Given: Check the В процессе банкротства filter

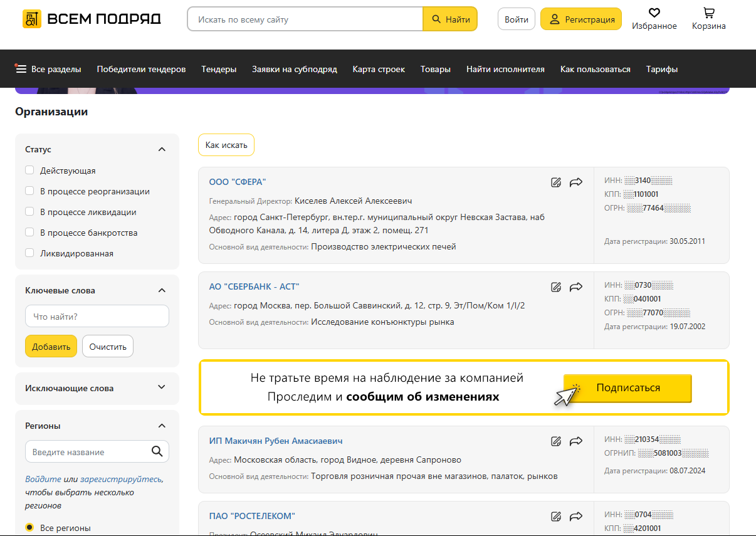Looking at the screenshot, I should pos(29,233).
